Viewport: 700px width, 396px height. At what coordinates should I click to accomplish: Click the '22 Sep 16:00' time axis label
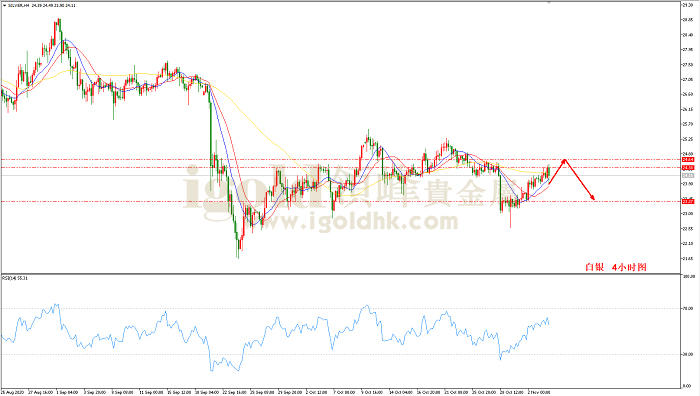click(234, 392)
